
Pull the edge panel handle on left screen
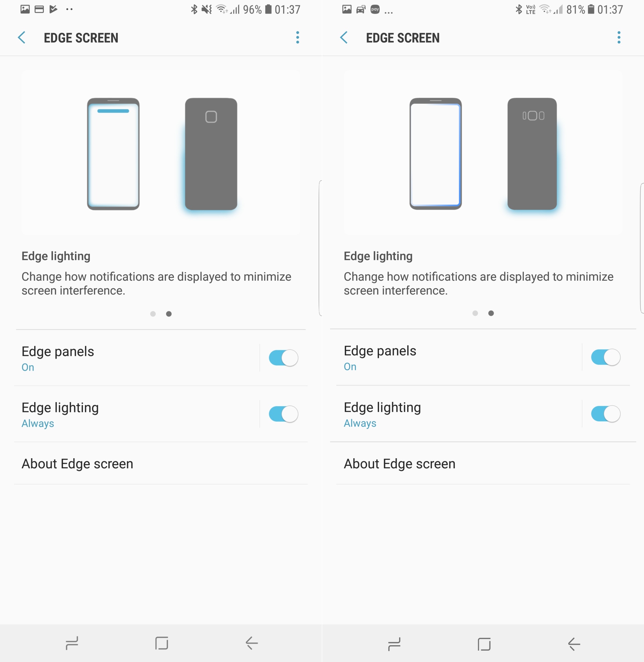click(320, 248)
